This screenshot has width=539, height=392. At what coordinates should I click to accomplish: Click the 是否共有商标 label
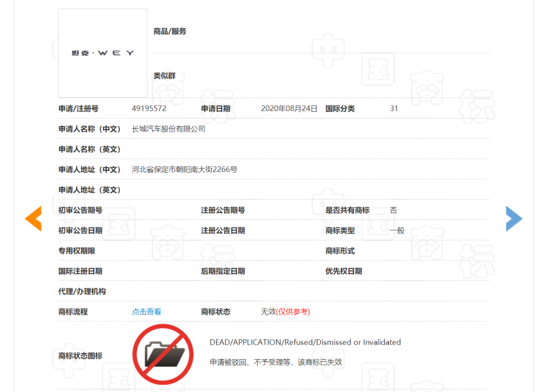(x=348, y=210)
